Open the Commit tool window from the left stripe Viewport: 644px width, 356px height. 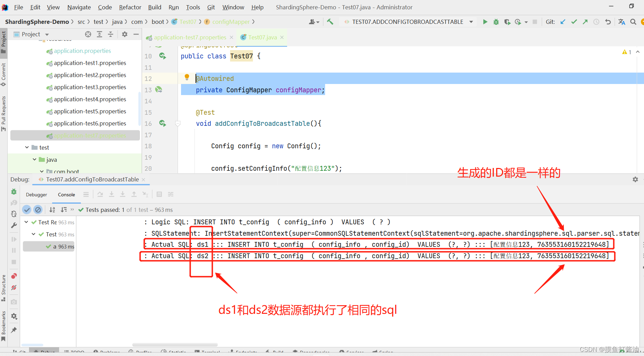(x=3, y=74)
